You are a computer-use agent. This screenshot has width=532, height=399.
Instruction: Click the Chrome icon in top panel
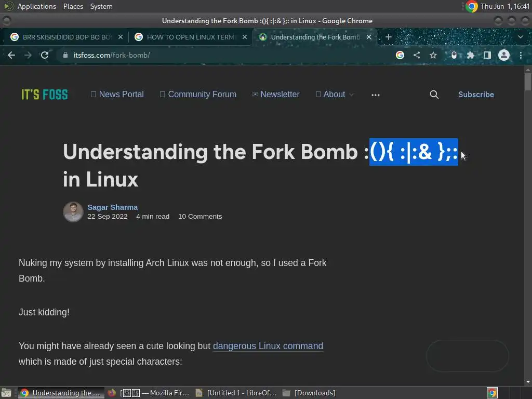(472, 6)
